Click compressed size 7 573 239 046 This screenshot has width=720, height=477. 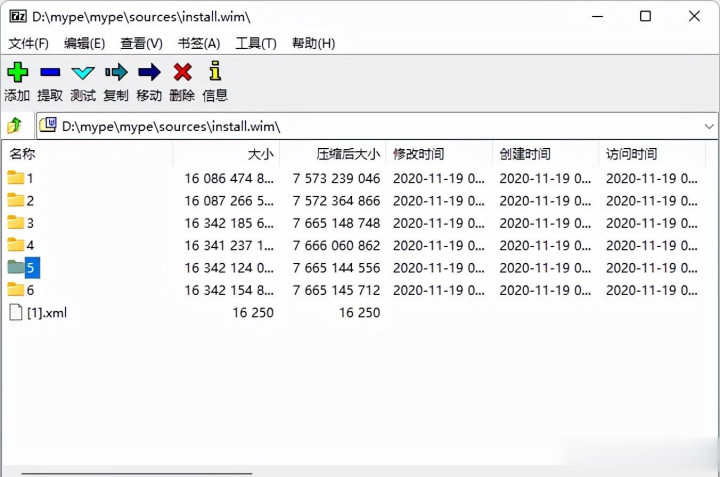click(337, 178)
